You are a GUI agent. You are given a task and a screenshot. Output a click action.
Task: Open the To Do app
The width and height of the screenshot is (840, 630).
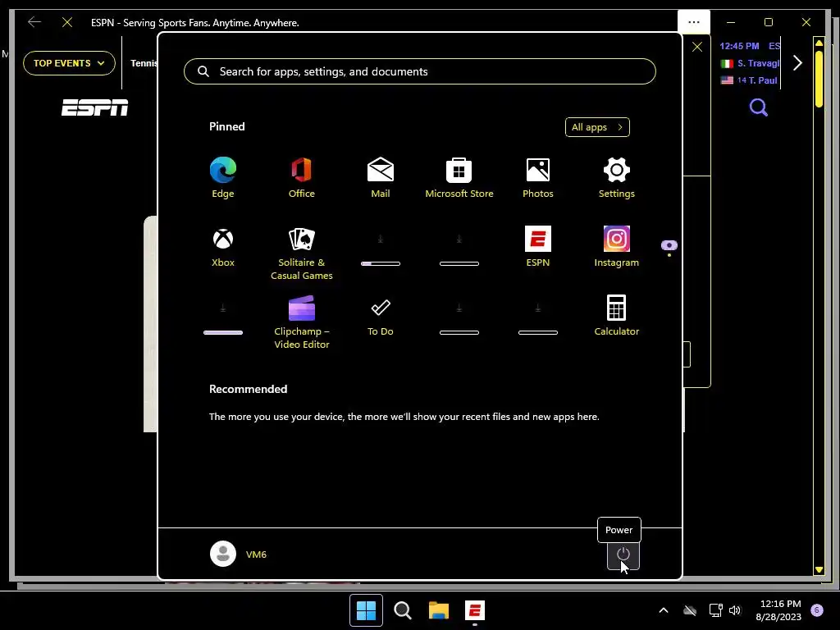[381, 316]
